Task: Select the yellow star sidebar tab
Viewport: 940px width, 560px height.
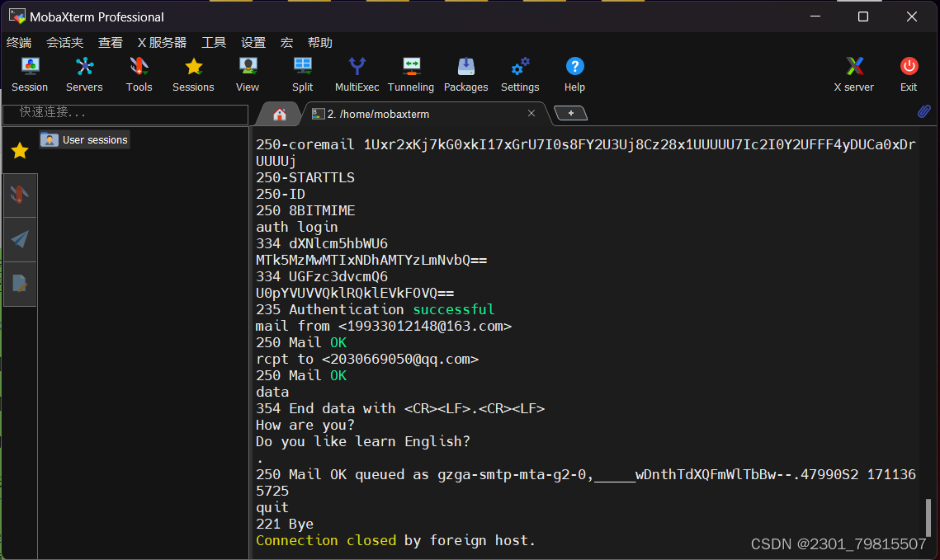Action: point(20,150)
